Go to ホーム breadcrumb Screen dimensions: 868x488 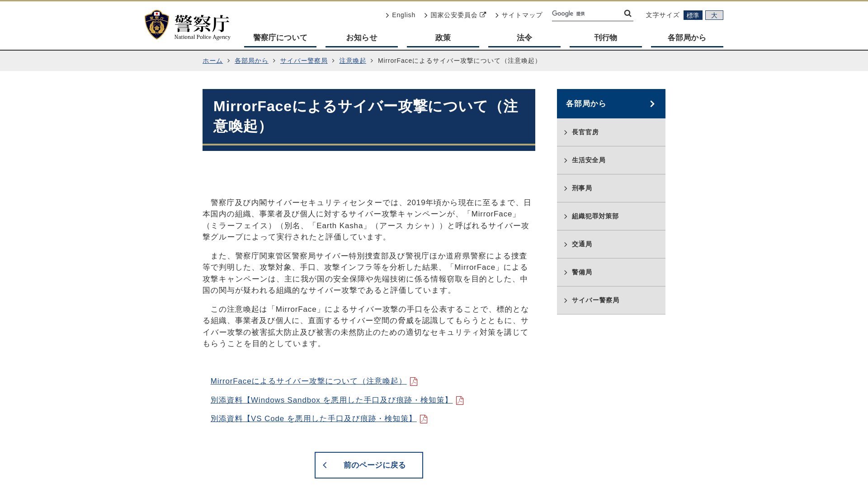pos(212,61)
